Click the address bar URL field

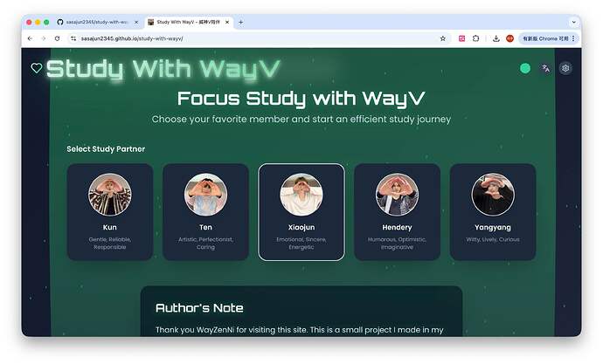point(253,38)
